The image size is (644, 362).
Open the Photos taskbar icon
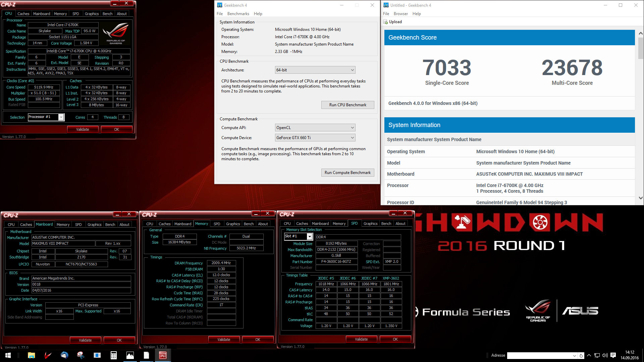click(130, 355)
